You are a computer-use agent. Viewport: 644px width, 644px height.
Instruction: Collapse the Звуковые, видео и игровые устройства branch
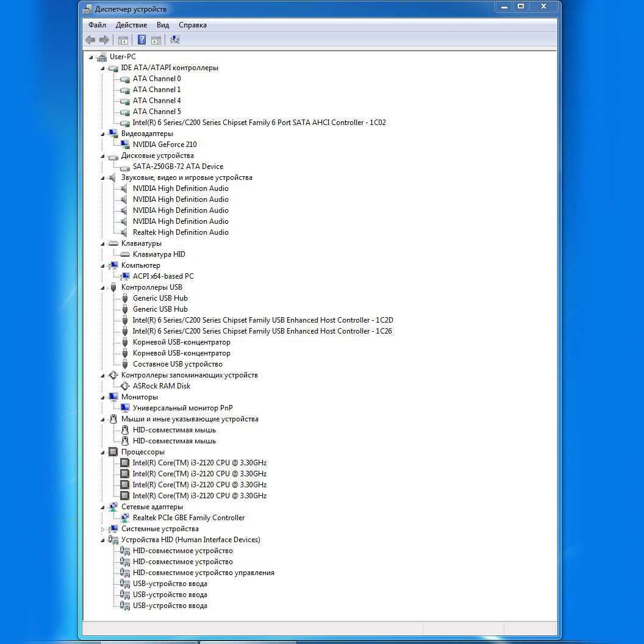click(x=102, y=178)
